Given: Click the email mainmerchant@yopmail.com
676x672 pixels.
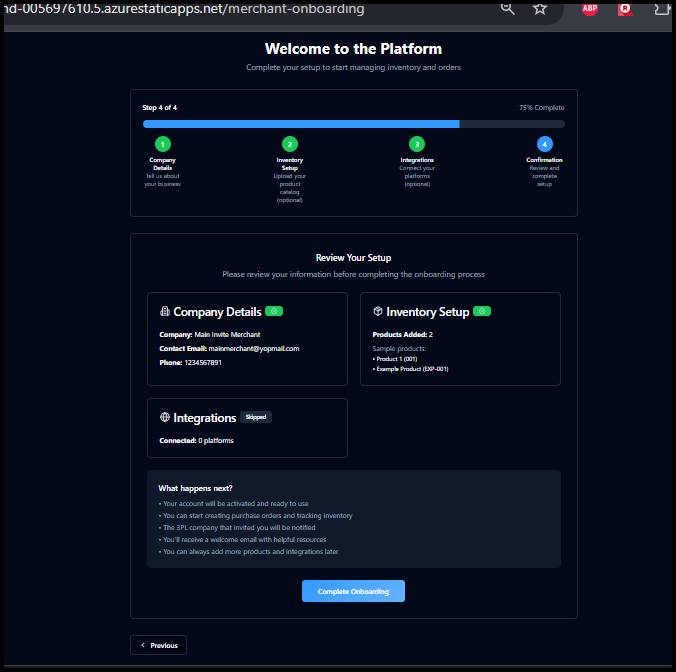Looking at the screenshot, I should pyautogui.click(x=254, y=348).
